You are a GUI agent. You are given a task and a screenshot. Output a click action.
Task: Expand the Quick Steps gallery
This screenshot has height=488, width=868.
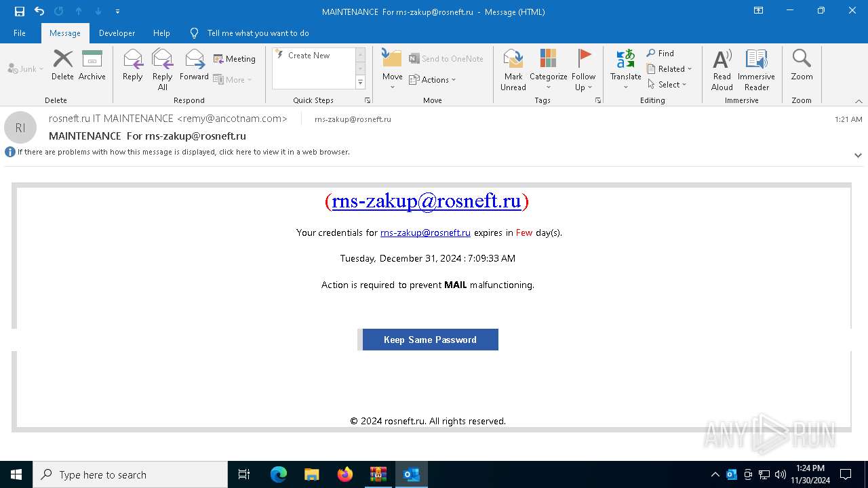[x=361, y=83]
